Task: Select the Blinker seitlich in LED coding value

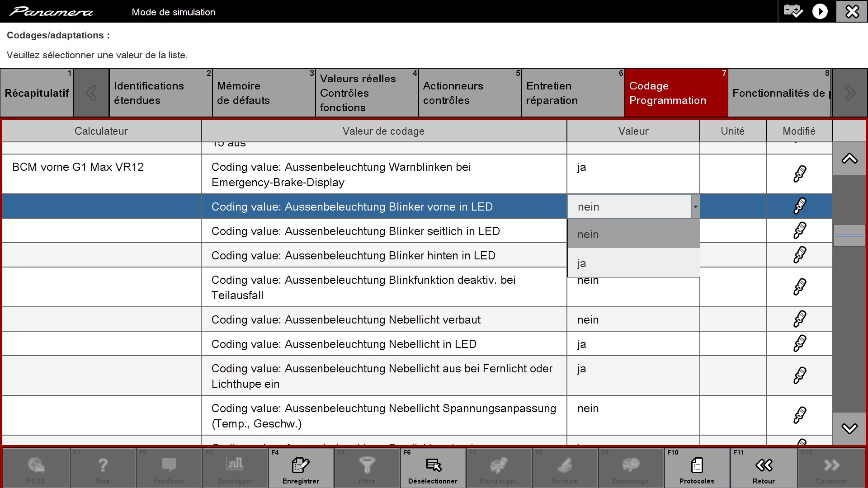Action: pos(383,231)
